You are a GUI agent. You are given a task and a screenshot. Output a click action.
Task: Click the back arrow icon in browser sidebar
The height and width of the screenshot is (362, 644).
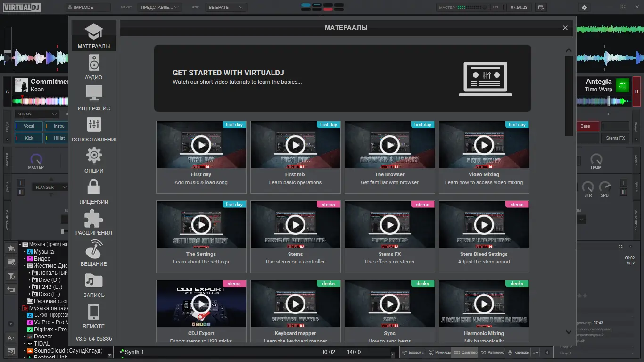(x=10, y=289)
